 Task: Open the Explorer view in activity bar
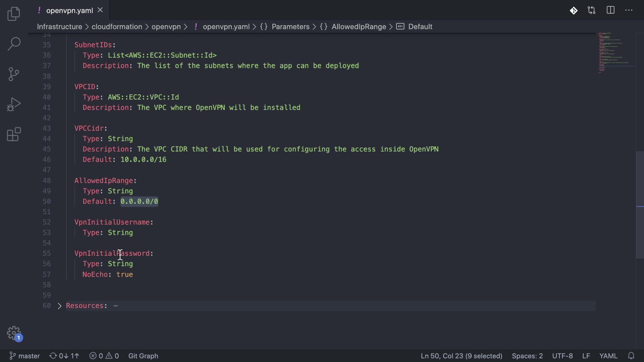14,14
